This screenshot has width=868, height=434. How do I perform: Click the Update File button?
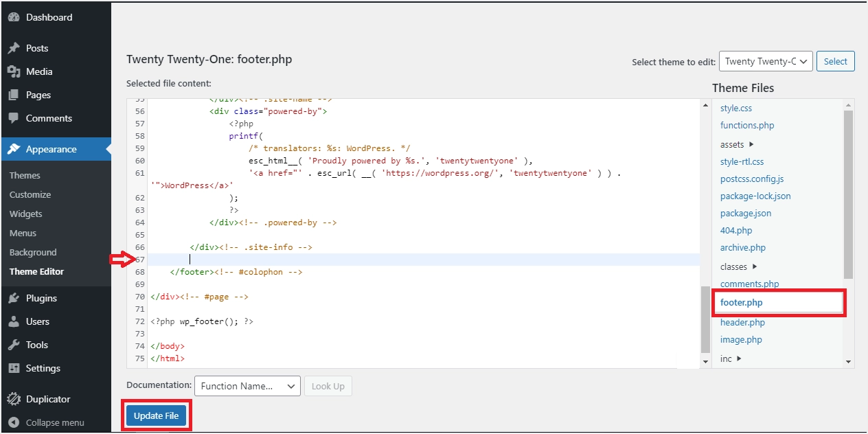click(x=156, y=415)
